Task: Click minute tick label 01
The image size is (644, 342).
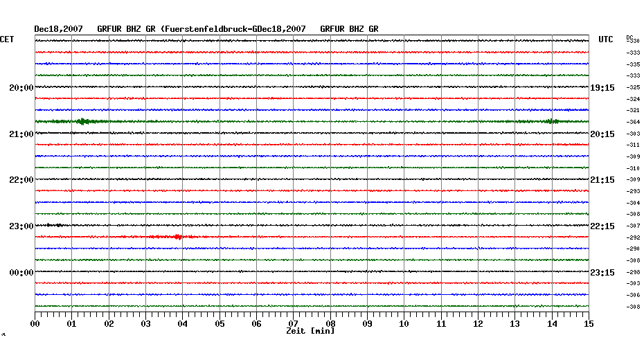Action: (x=72, y=323)
